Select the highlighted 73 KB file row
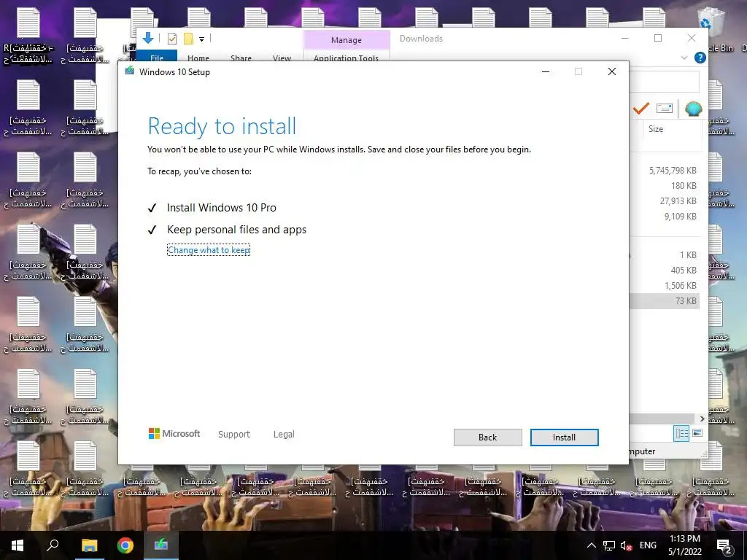 (665, 300)
